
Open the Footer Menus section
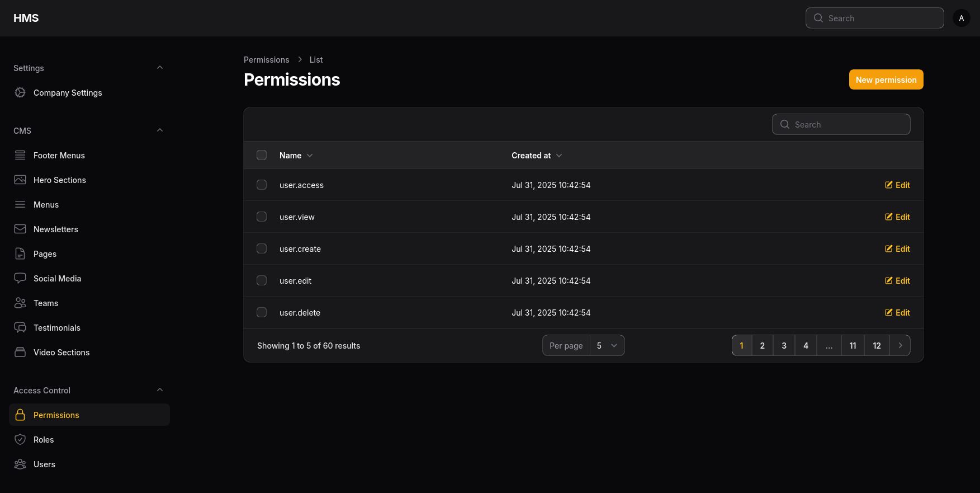pyautogui.click(x=89, y=155)
